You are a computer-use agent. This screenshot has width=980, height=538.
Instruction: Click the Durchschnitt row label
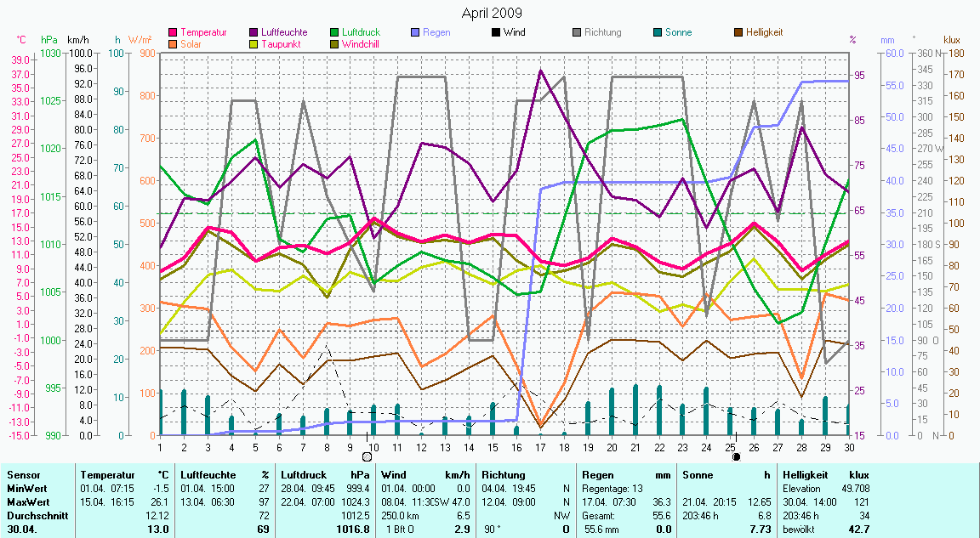point(32,516)
